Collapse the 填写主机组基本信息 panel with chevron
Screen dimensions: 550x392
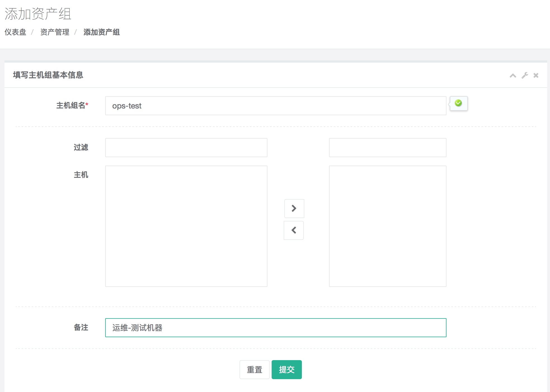click(x=513, y=75)
